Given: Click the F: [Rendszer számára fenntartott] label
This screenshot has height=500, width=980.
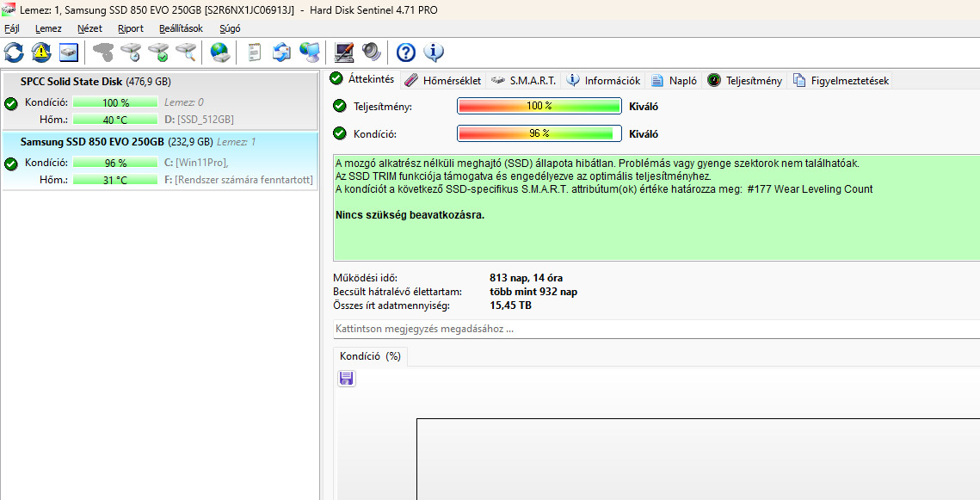Looking at the screenshot, I should coord(238,180).
